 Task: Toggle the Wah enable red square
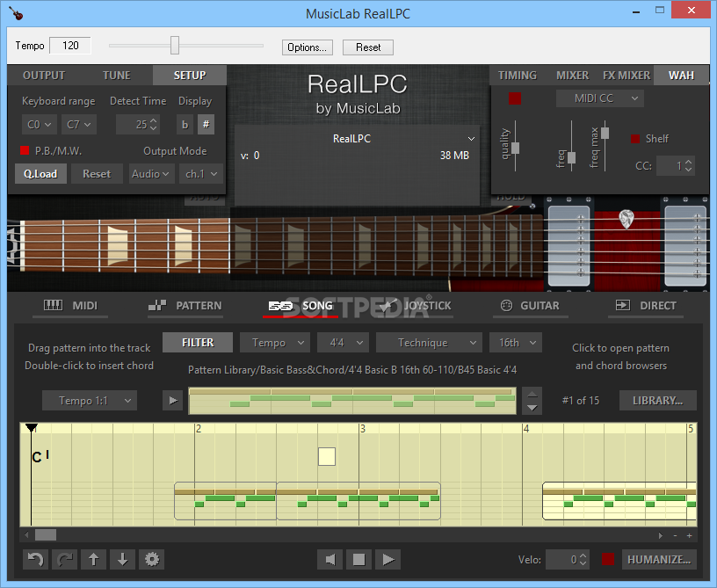[x=515, y=98]
